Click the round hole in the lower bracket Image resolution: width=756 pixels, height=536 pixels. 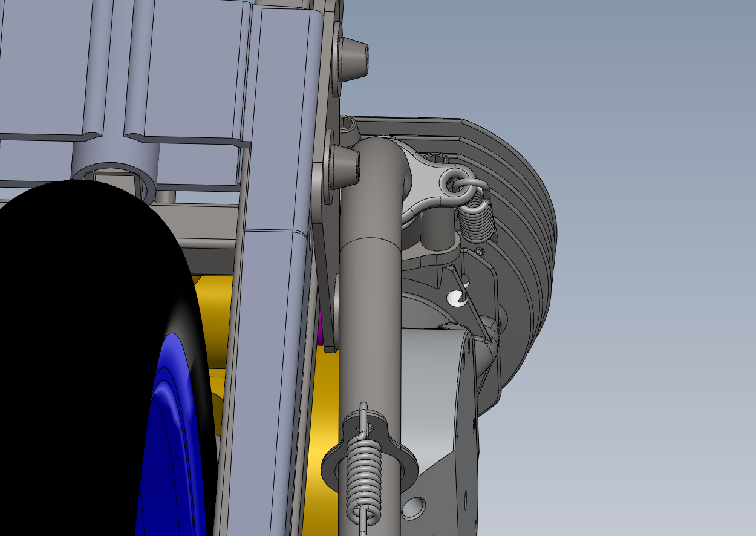click(x=414, y=507)
